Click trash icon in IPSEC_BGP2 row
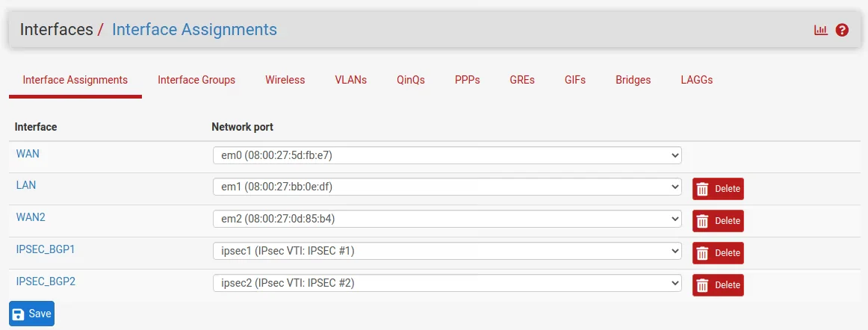The width and height of the screenshot is (868, 330). 702,285
